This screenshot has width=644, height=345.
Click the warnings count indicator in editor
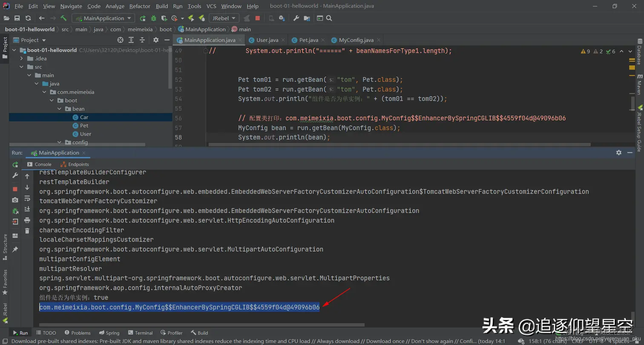585,52
